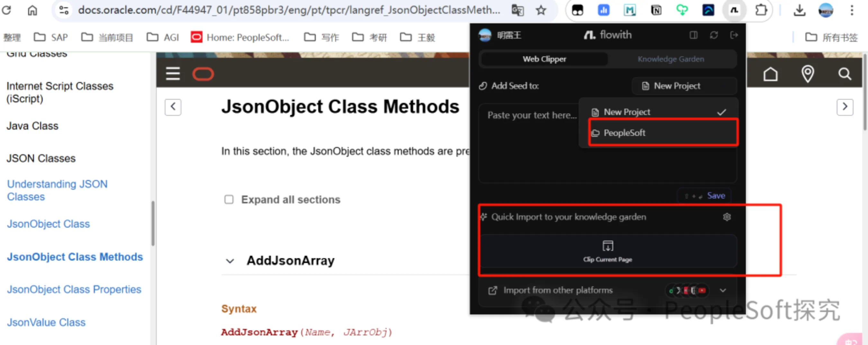Click the page vertical scrollbar
The height and width of the screenshot is (345, 868).
tap(865, 91)
